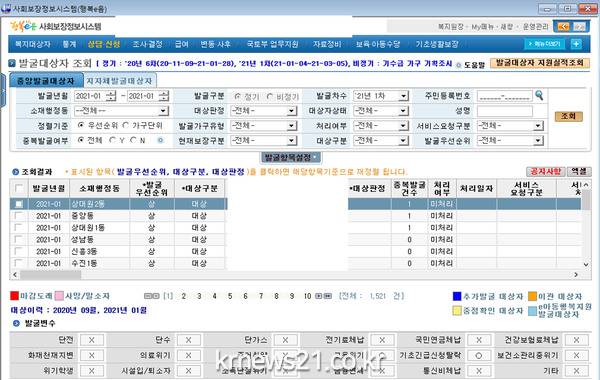Toggle the header select-all checkbox
This screenshot has height=380, width=600.
tap(18, 188)
